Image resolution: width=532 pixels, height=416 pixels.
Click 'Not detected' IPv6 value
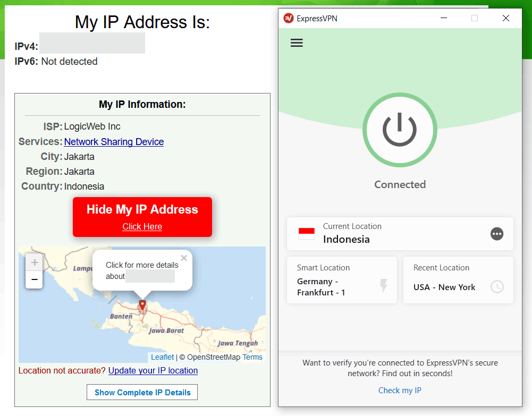coord(69,62)
